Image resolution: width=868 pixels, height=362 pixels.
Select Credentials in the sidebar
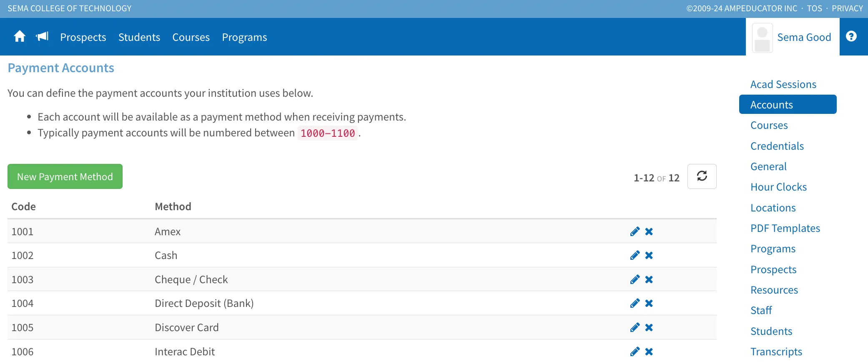tap(777, 146)
